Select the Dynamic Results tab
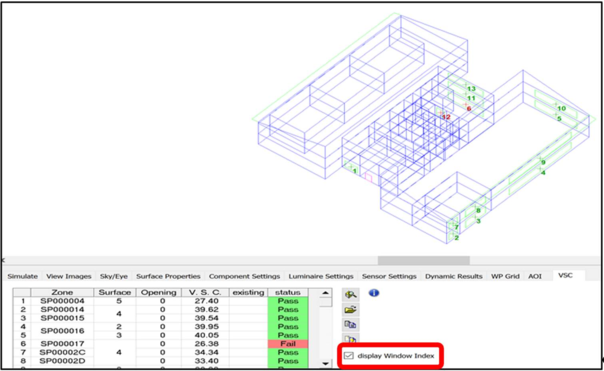The width and height of the screenshot is (604, 371). 454,276
